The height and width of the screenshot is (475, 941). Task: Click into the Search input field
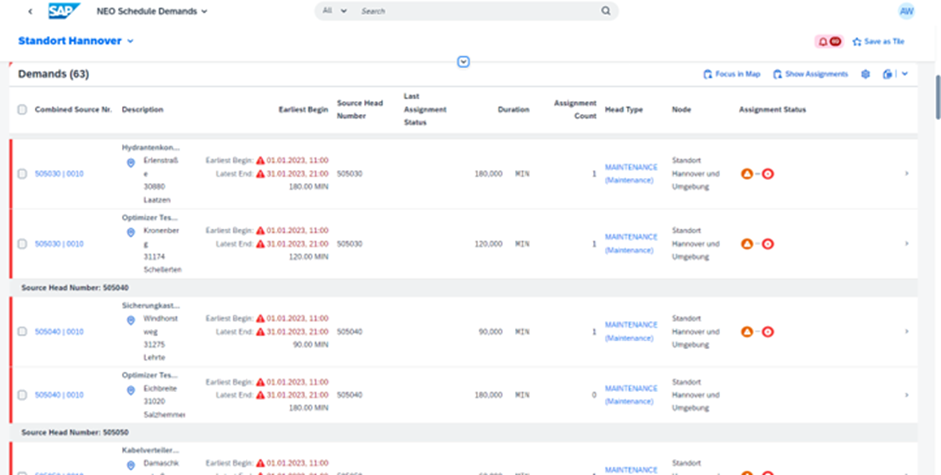click(477, 11)
